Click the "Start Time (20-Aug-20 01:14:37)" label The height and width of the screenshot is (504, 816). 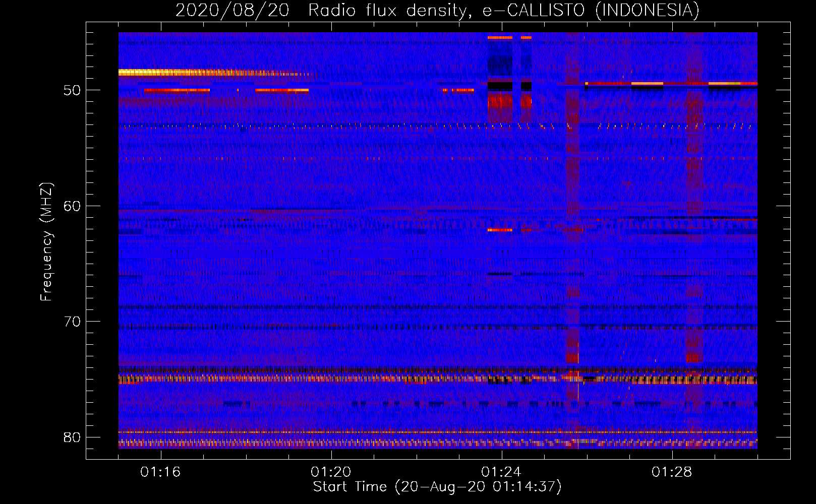pyautogui.click(x=437, y=487)
